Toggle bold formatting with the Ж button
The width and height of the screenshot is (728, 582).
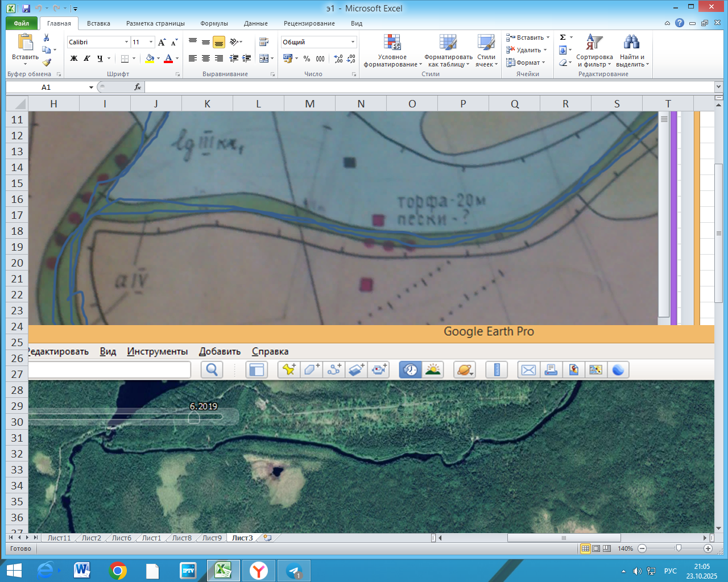[x=74, y=59]
